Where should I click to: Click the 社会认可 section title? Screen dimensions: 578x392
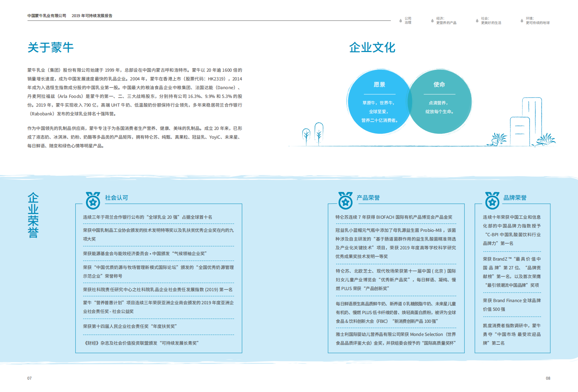click(117, 198)
